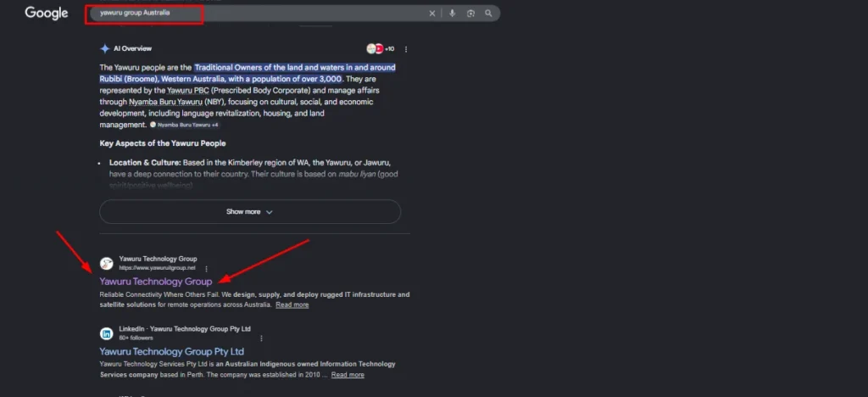Viewport: 868px width, 397px height.
Task: Expand AI Overview with Show more
Action: pyautogui.click(x=250, y=212)
